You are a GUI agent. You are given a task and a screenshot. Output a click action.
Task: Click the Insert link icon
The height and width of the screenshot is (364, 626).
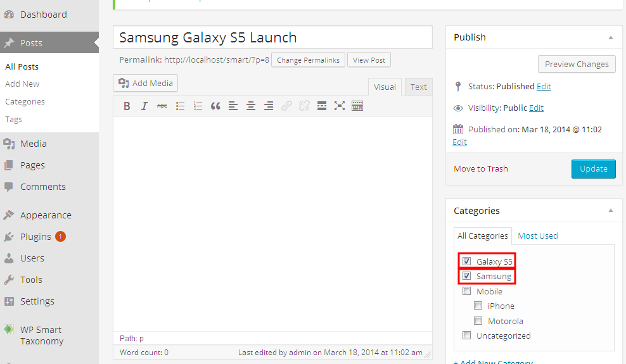(286, 106)
